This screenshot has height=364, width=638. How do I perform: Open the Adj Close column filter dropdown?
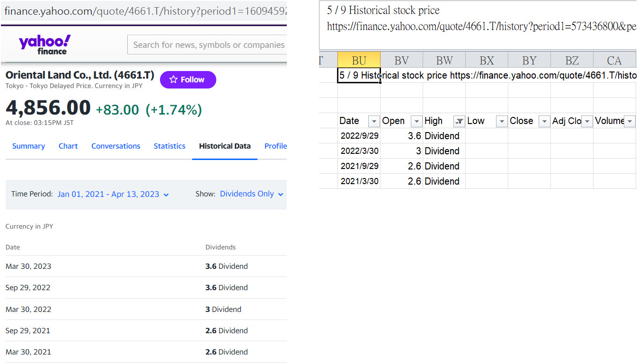pyautogui.click(x=587, y=122)
